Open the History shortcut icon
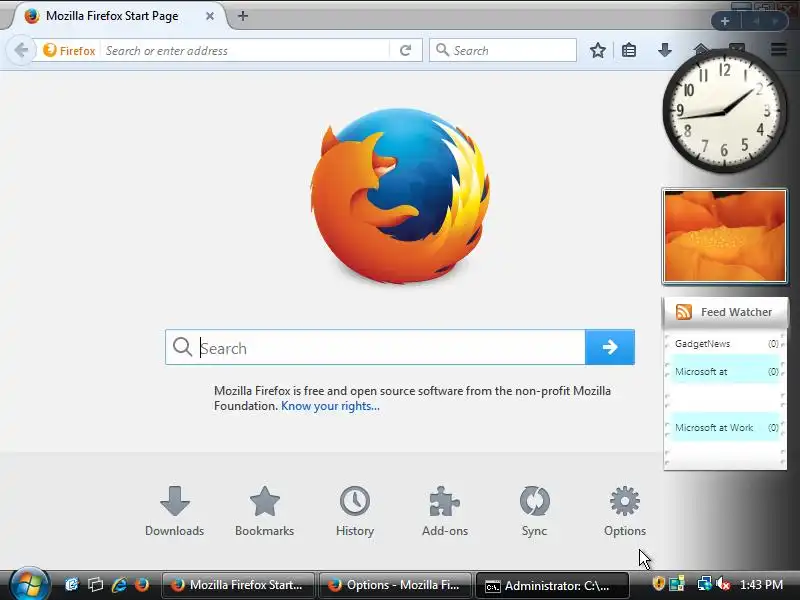 coord(355,501)
